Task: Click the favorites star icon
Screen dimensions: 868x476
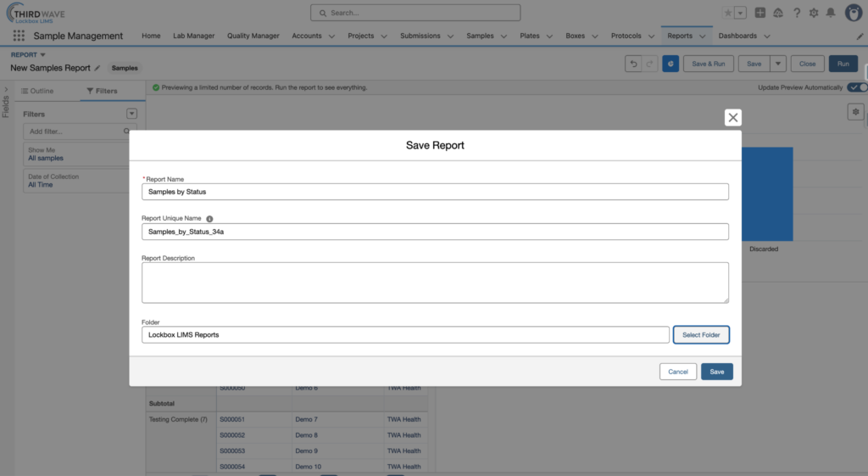Action: pos(728,13)
